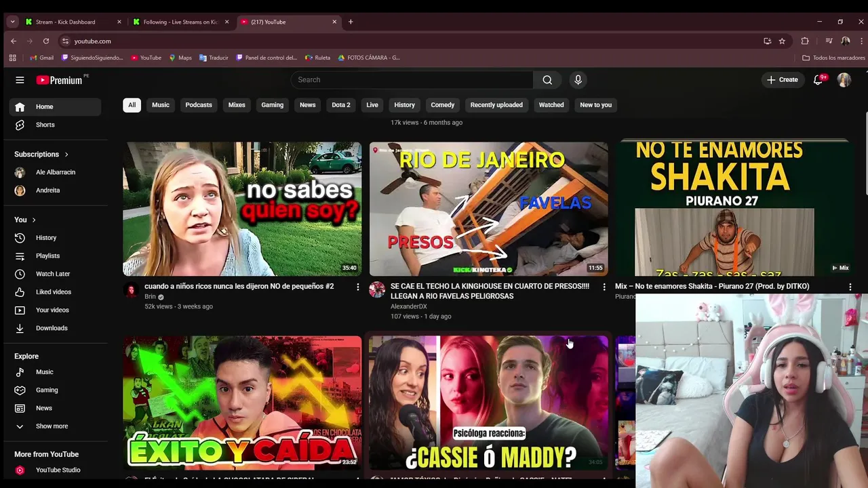Open Ale Albarracin subscription channel

[55, 172]
